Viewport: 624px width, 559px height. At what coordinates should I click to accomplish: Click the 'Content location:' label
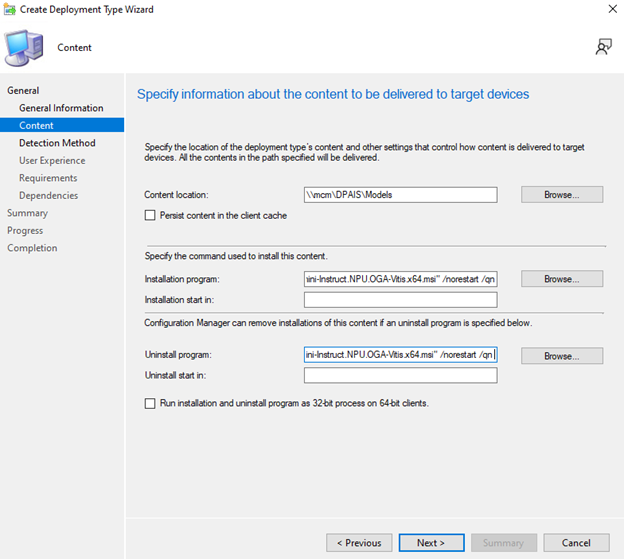176,195
